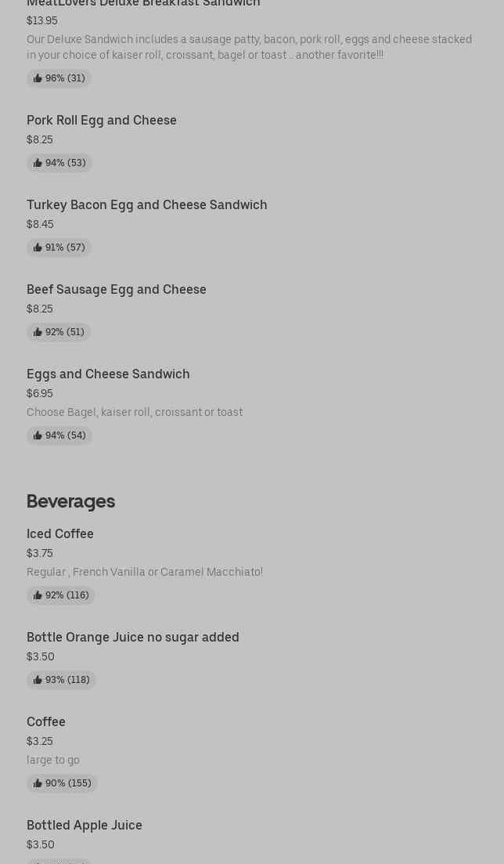The image size is (504, 864).
Task: Select Bottled Apple Juice item
Action: (85, 825)
